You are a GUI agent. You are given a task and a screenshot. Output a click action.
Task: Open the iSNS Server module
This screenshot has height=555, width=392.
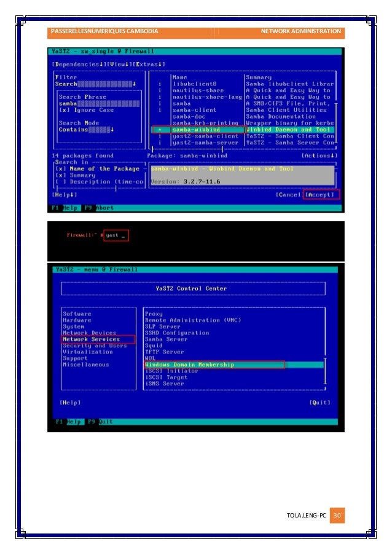point(165,384)
